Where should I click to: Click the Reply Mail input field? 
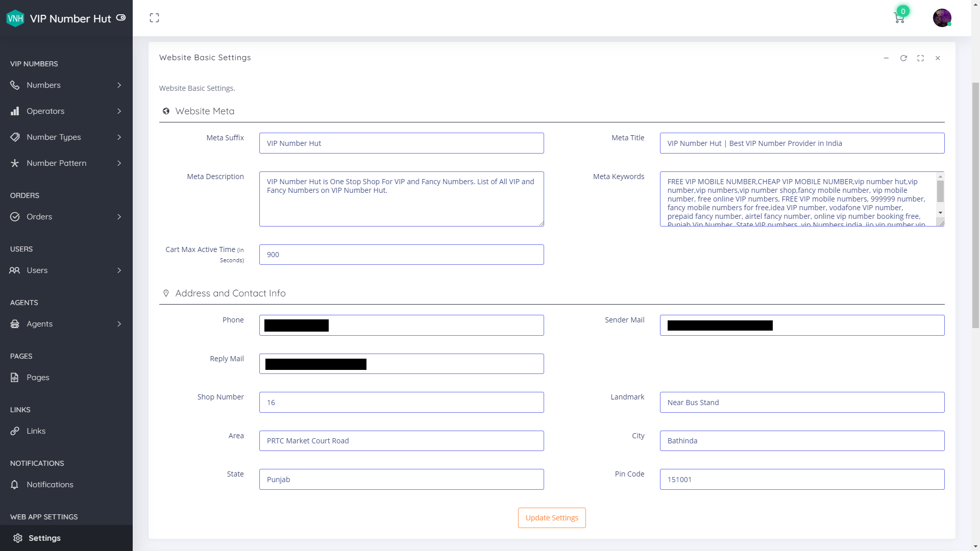coord(402,364)
